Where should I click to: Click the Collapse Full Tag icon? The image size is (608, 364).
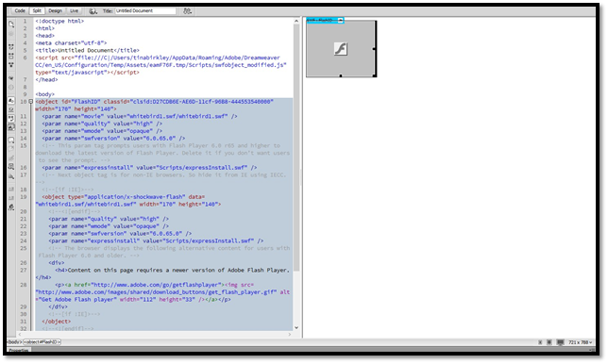tap(11, 46)
